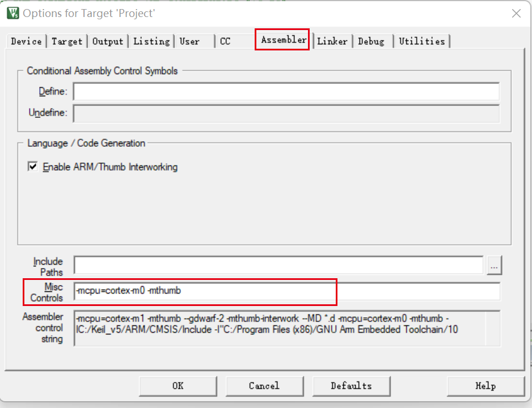Viewport: 532px width, 408px height.
Task: Toggle Enable ARM/Thumb Interworking checkbox
Action: click(33, 167)
